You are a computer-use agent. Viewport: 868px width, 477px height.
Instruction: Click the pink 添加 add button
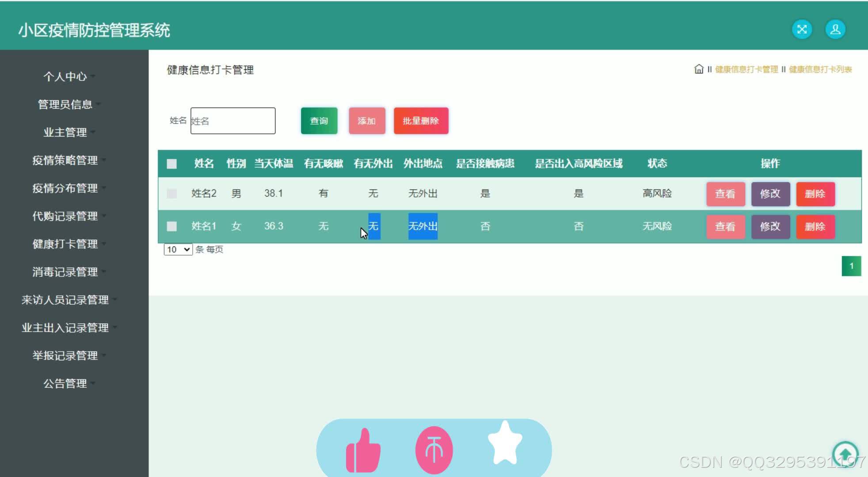[367, 121]
